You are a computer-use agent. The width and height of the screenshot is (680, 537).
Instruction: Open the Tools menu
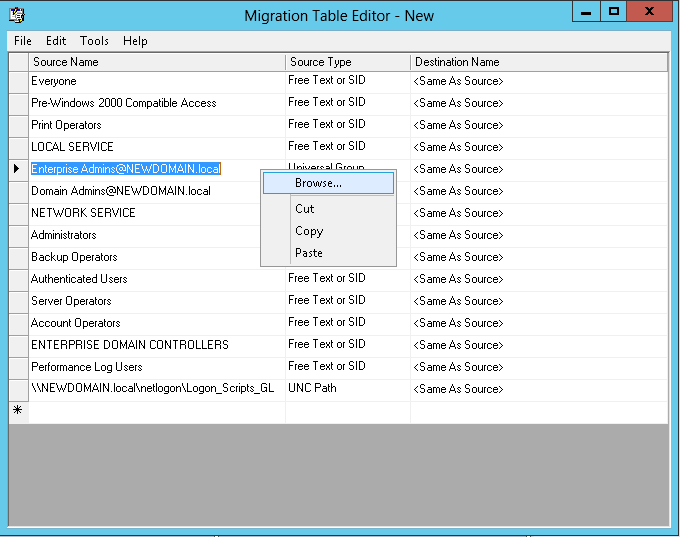click(94, 41)
